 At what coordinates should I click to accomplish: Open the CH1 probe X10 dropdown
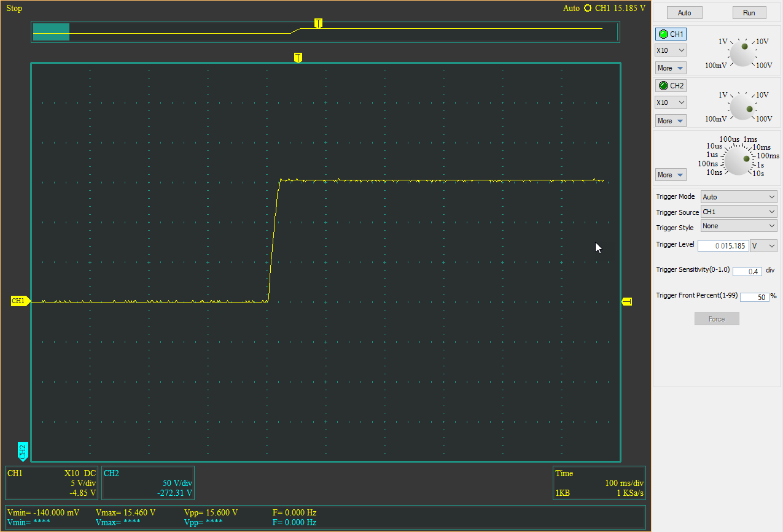pyautogui.click(x=671, y=50)
